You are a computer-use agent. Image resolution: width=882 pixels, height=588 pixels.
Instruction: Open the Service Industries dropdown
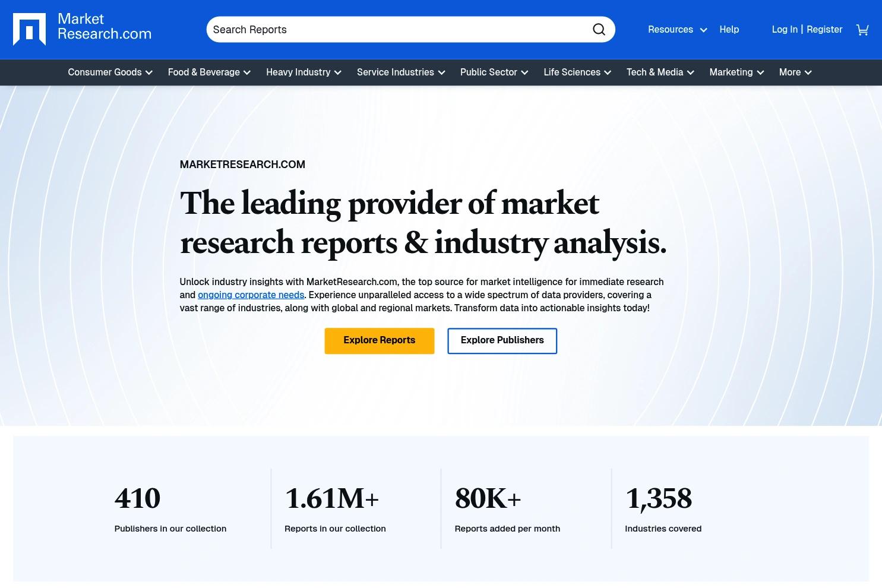tap(401, 72)
